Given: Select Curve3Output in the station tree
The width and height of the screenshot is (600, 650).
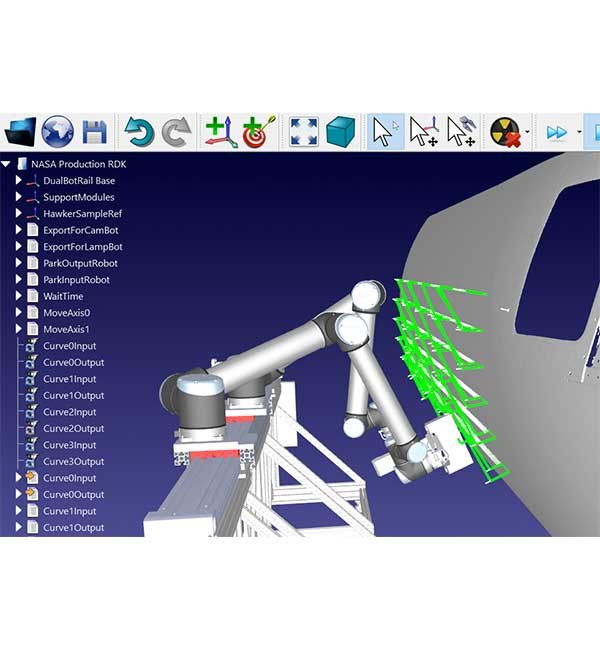Looking at the screenshot, I should click(x=73, y=461).
